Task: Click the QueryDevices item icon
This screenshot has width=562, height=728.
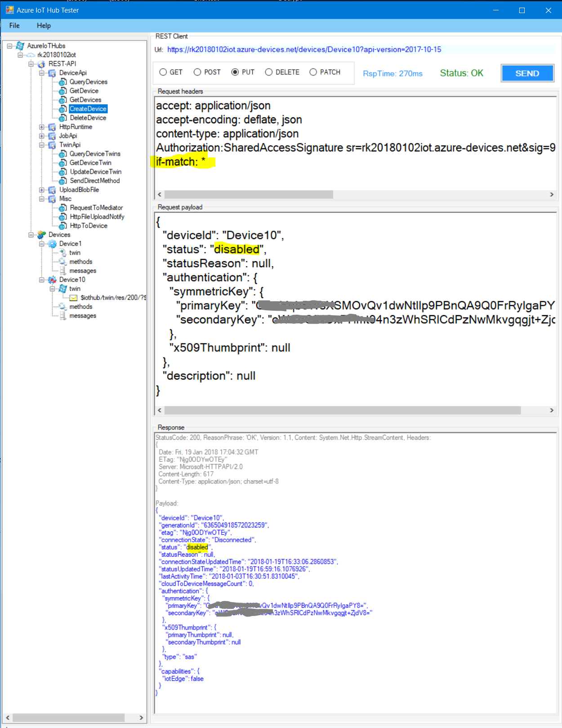Action: (63, 82)
